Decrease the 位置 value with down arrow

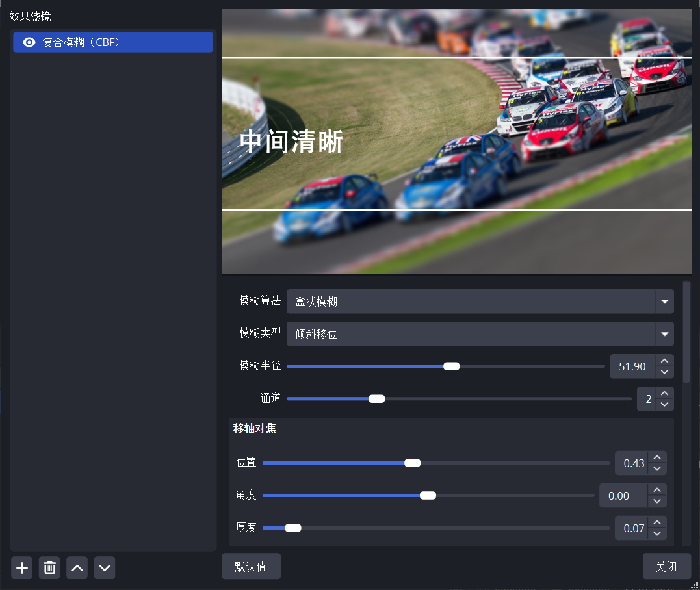click(x=657, y=469)
